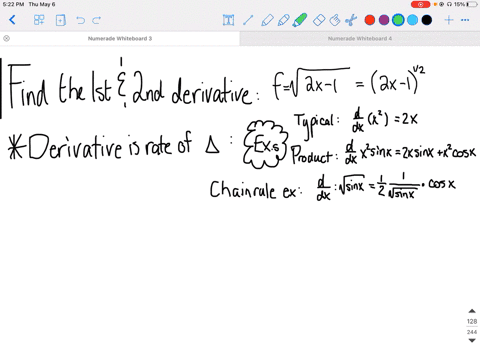Tap the current page number 128

(472, 321)
